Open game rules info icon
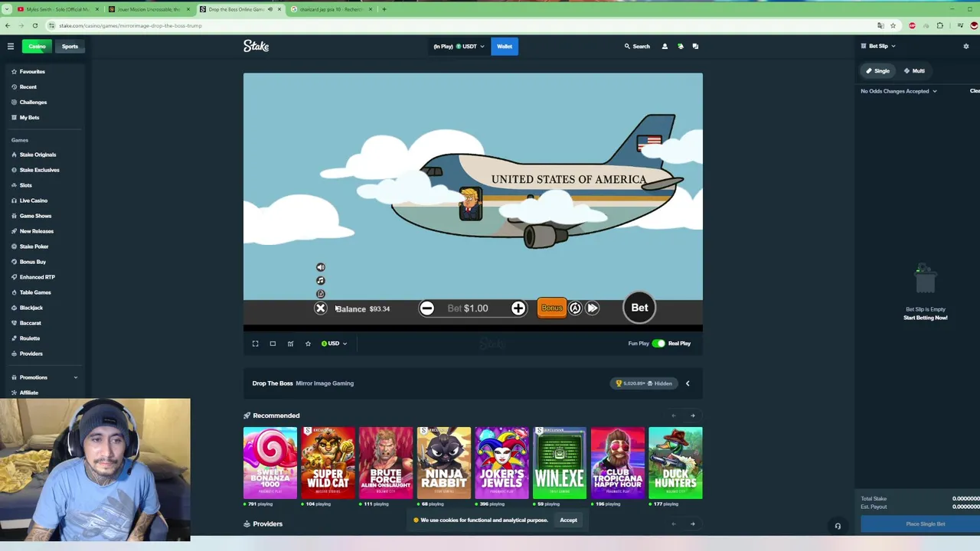Screen dimensions: 980x551 321,294
